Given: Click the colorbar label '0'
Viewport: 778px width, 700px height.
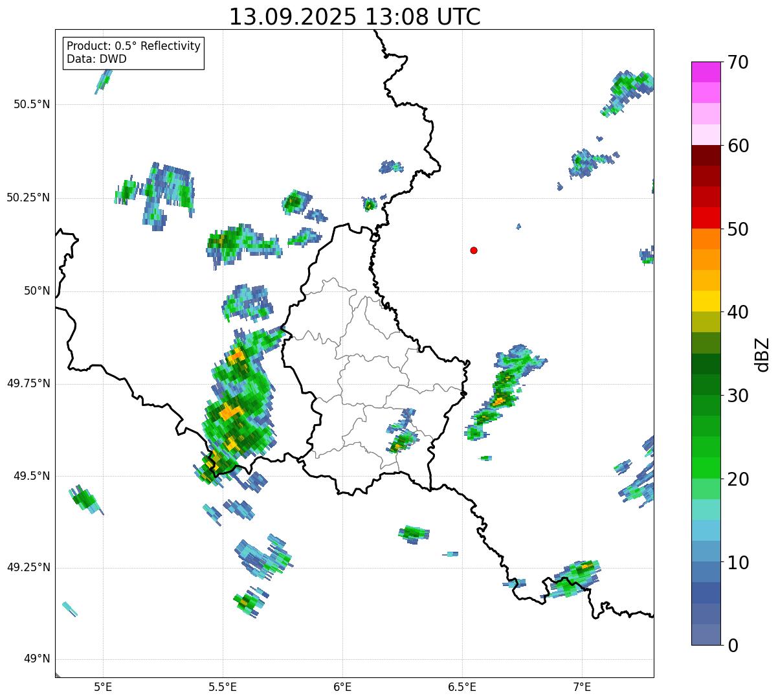Looking at the screenshot, I should pos(733,646).
